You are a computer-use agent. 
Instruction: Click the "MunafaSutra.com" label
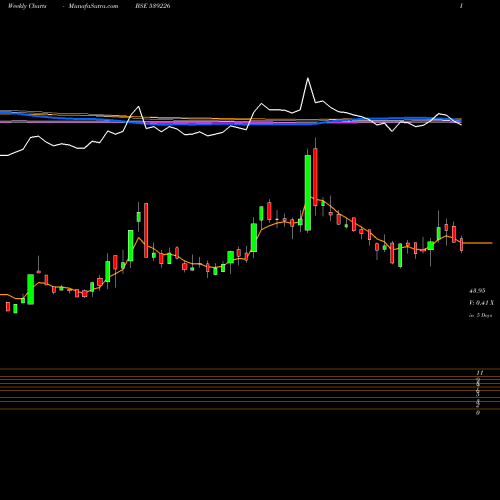click(93, 6)
